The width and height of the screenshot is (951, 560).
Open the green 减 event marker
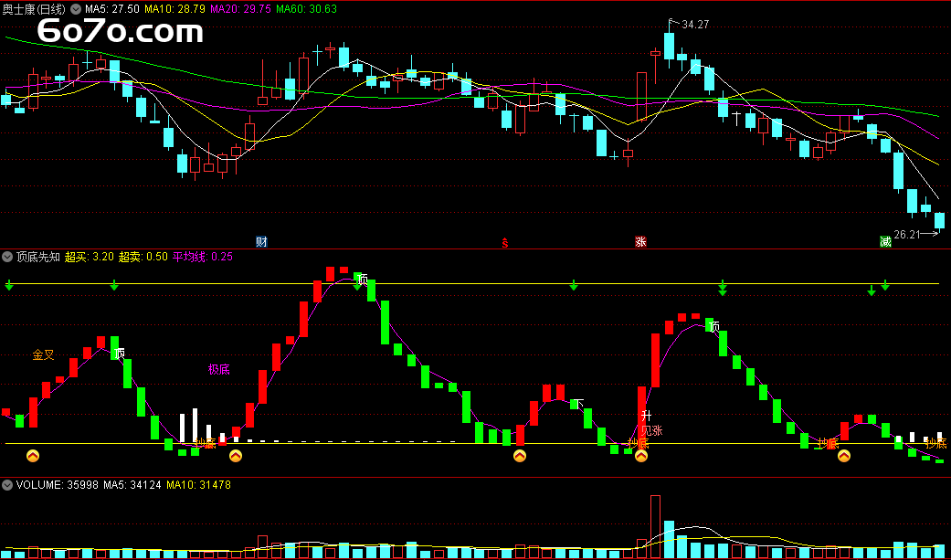click(885, 242)
